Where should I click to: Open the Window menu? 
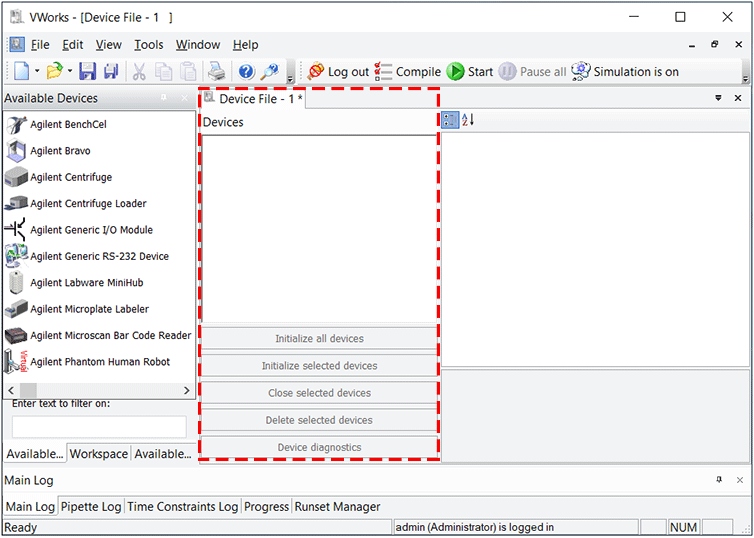point(198,45)
